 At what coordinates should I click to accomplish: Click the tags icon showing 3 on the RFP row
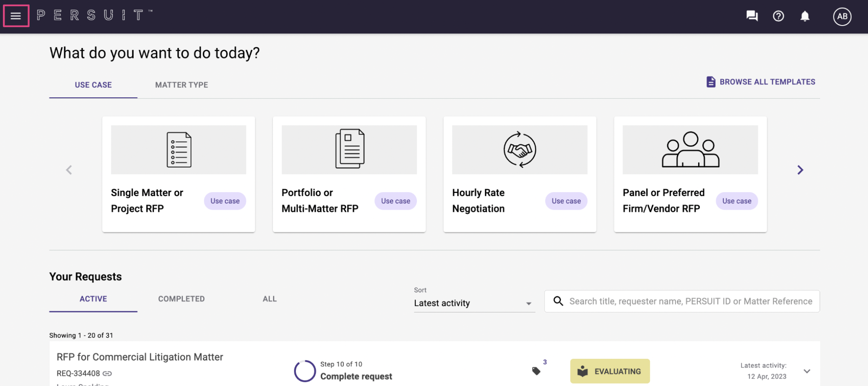coord(537,370)
